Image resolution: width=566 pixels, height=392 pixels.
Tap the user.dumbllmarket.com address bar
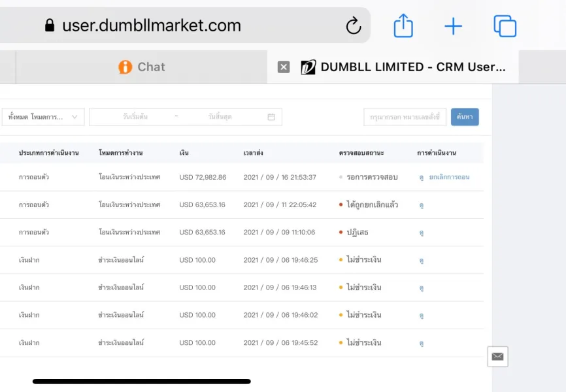152,25
